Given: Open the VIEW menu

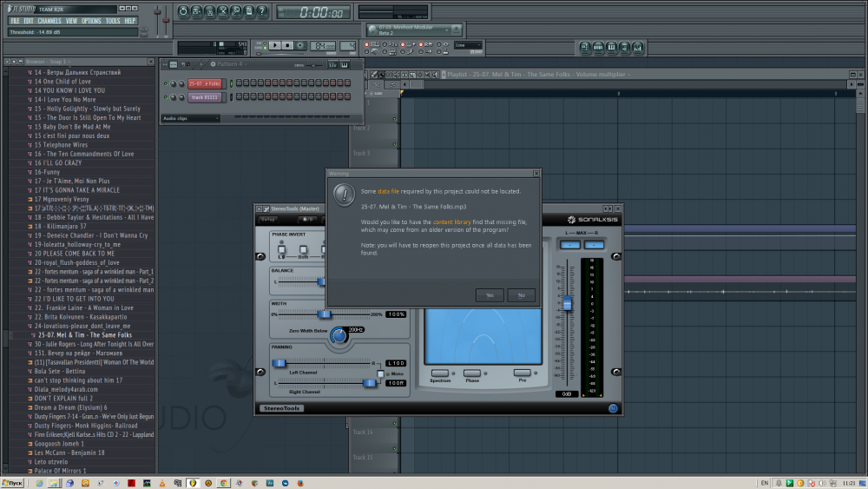Looking at the screenshot, I should (71, 21).
